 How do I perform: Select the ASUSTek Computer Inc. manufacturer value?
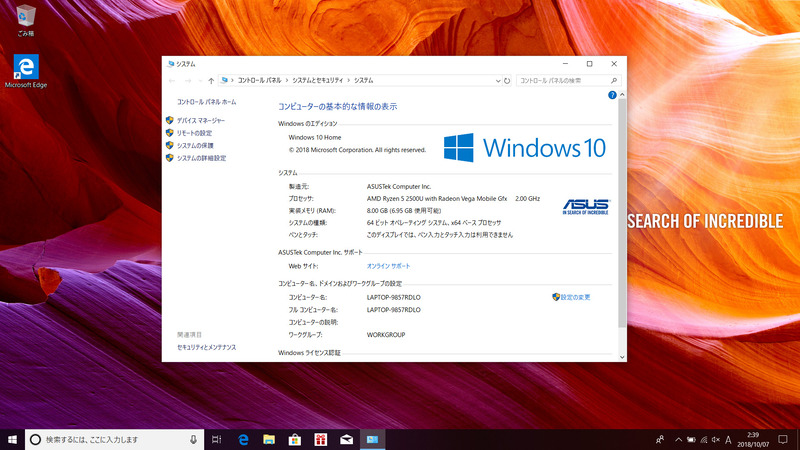pos(398,186)
